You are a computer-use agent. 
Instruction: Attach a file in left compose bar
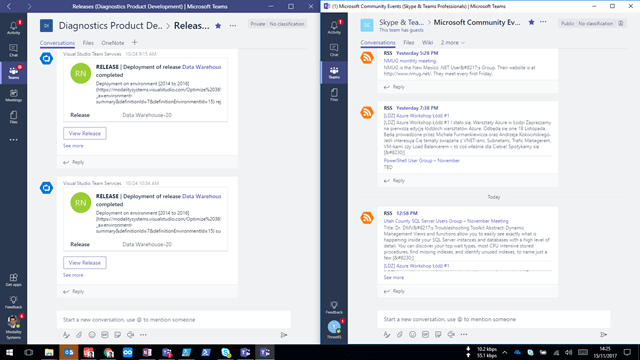click(79, 335)
